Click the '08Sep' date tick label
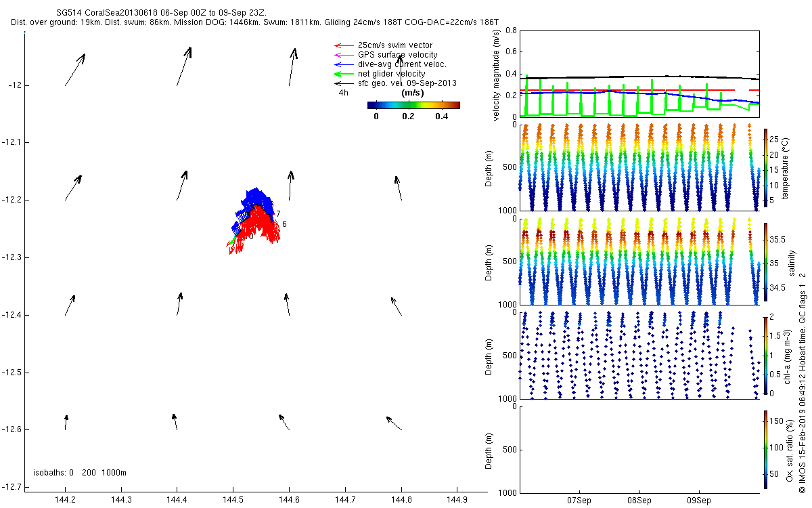812x508 pixels. [x=639, y=501]
